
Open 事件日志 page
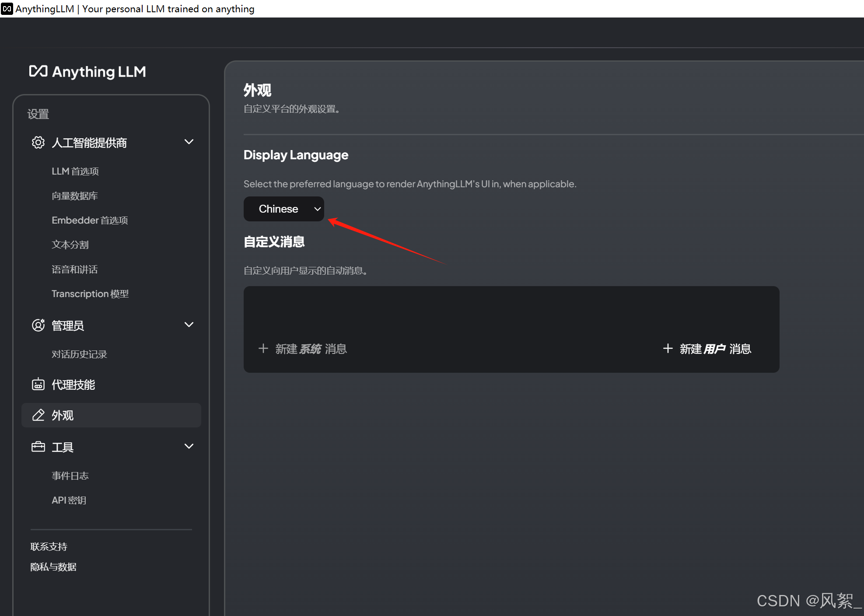(x=70, y=476)
